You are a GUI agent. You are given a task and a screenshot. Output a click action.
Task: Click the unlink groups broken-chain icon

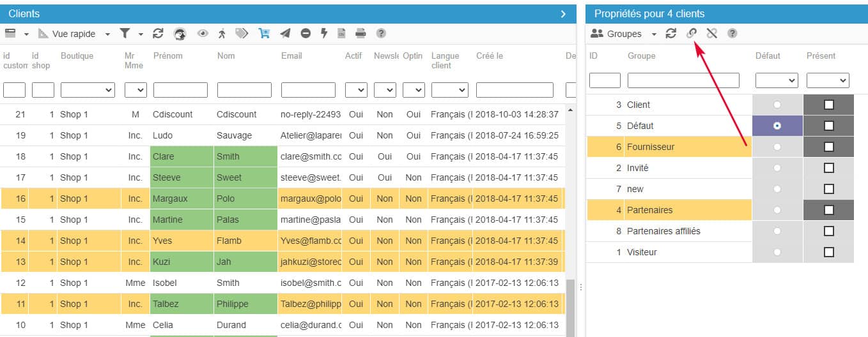coord(711,34)
